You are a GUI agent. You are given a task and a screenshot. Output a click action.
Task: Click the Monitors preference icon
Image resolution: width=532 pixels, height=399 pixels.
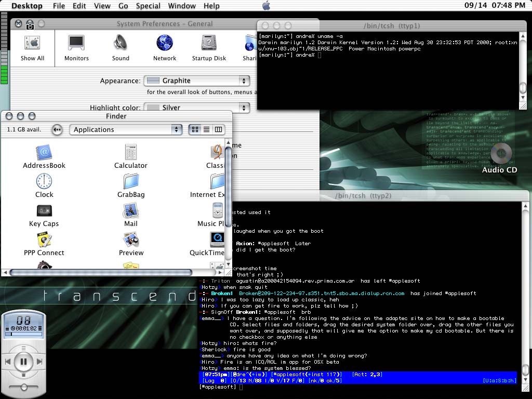point(76,43)
